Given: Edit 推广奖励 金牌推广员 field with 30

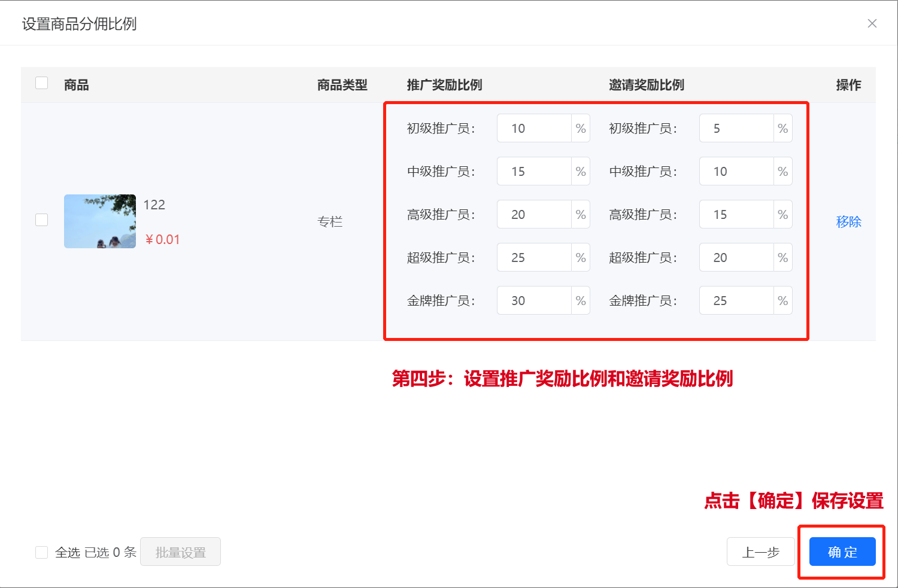Looking at the screenshot, I should [534, 300].
